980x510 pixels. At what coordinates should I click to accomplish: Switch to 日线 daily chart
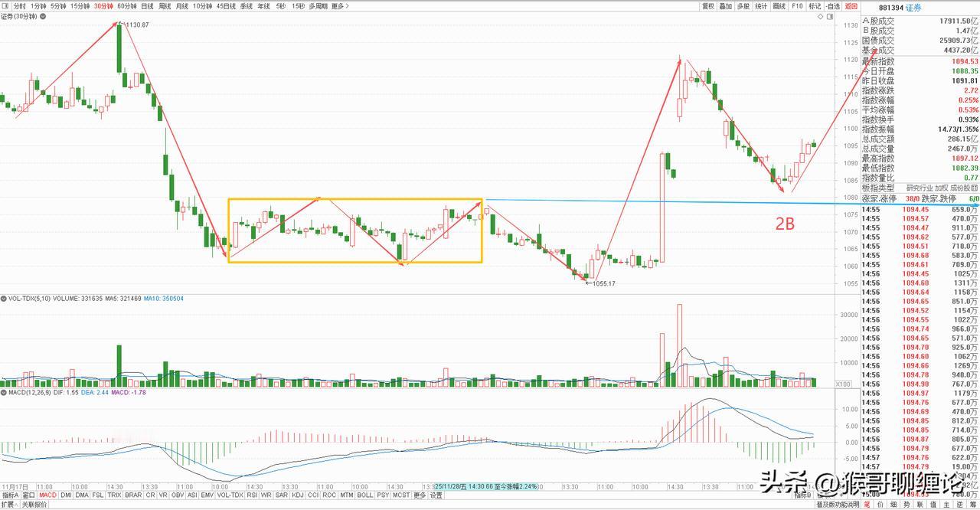[x=147, y=6]
